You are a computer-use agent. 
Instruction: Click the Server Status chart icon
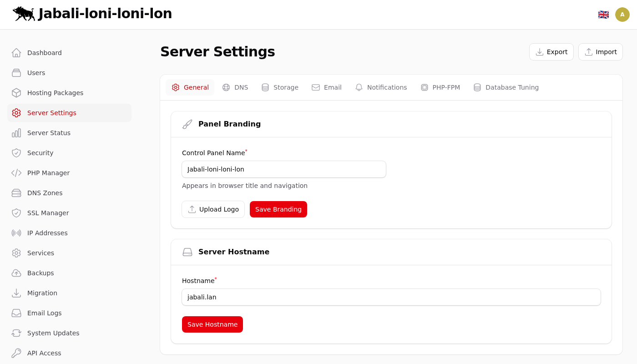[x=16, y=133]
